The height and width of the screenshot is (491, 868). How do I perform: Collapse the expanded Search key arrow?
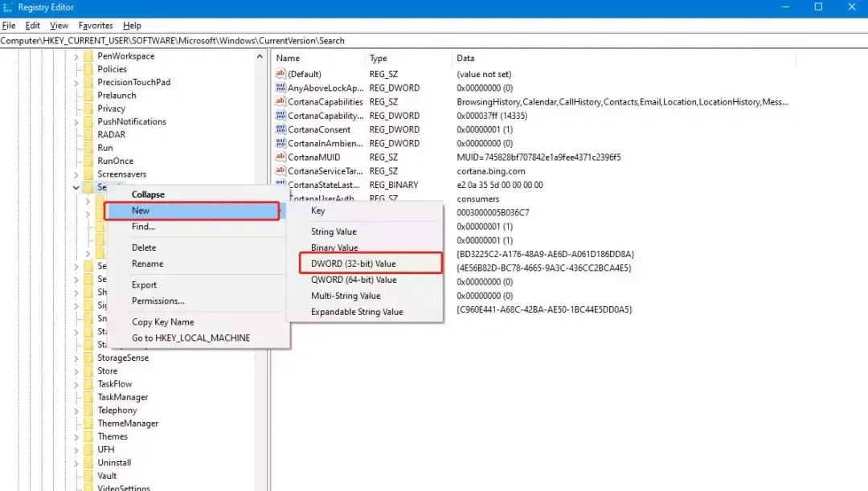pyautogui.click(x=76, y=187)
